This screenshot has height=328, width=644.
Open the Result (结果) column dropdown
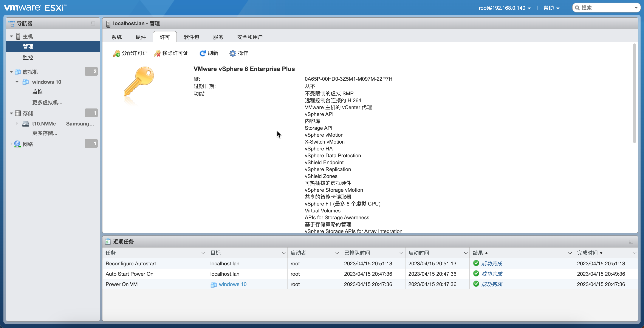(x=570, y=253)
